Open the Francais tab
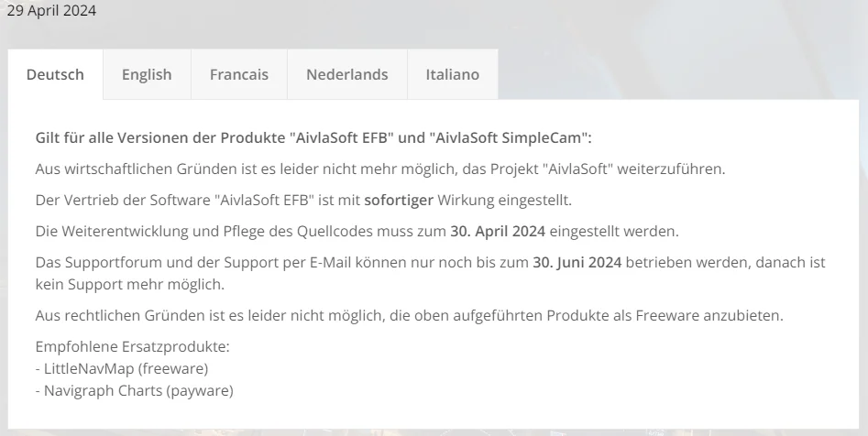The width and height of the screenshot is (868, 436). (x=239, y=75)
